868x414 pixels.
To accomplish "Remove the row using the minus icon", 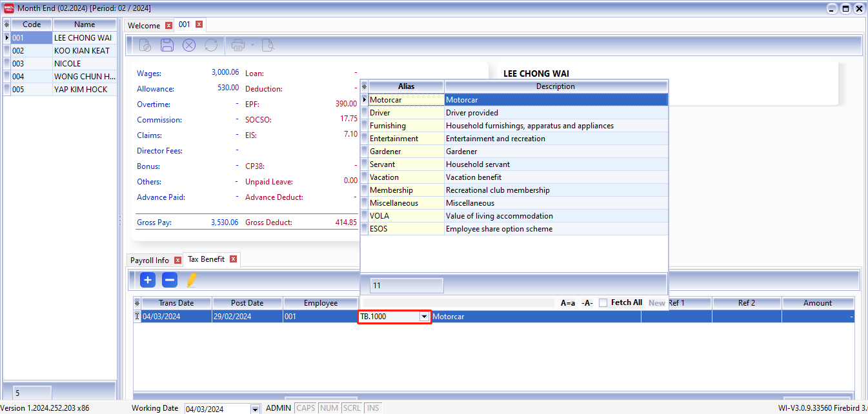I will (x=169, y=280).
